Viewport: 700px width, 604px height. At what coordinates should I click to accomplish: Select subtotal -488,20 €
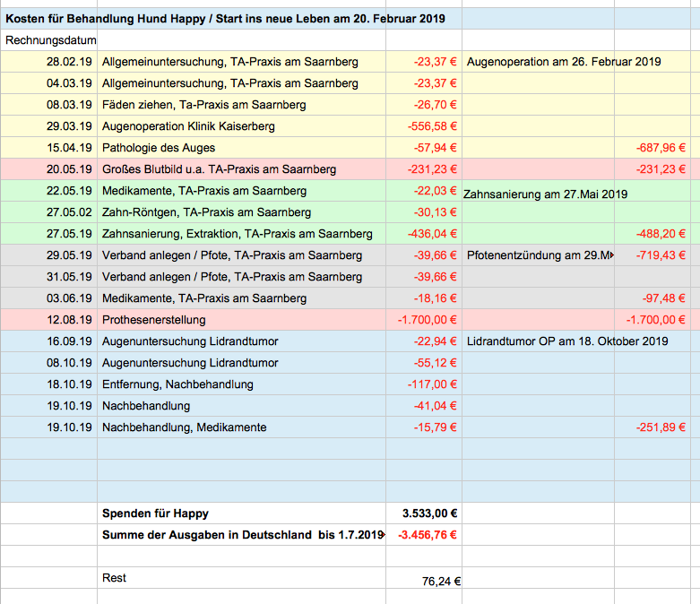click(x=652, y=234)
